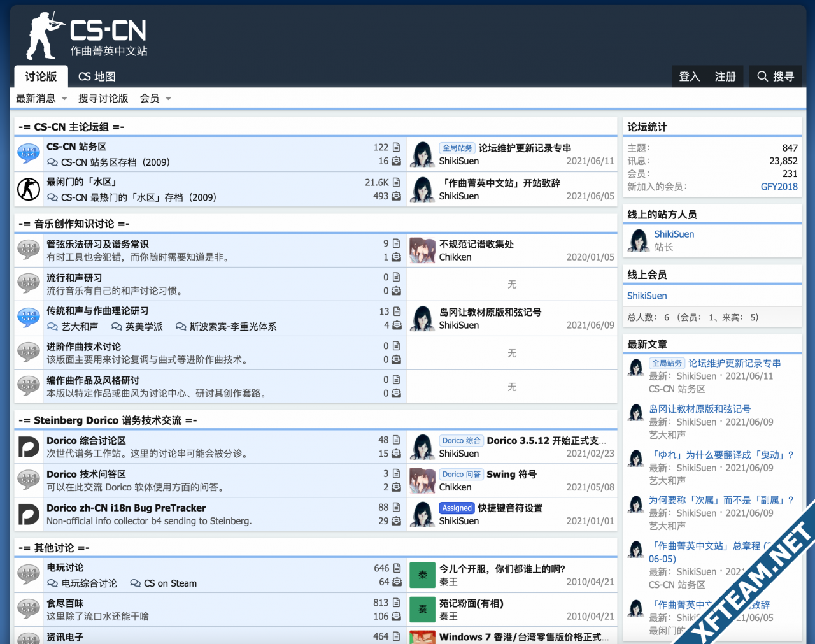Click Chikken avatar beside 不规范记谱收集处
Image resolution: width=815 pixels, height=644 pixels.
point(422,250)
